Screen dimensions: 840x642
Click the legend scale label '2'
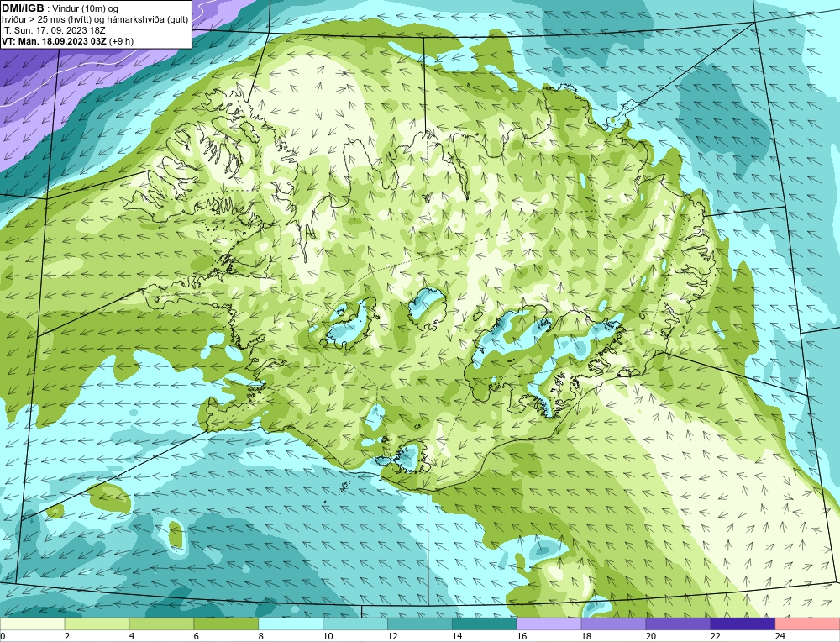(x=67, y=636)
